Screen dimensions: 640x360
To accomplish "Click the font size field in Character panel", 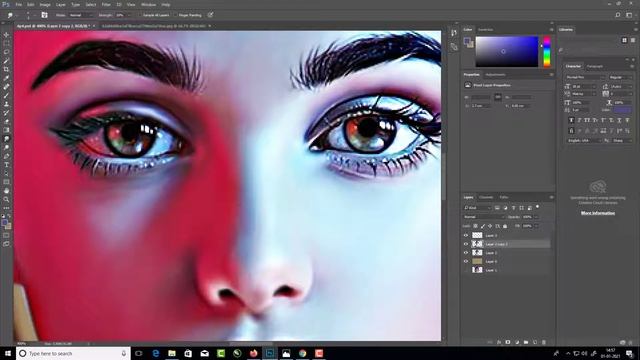I will pos(584,87).
